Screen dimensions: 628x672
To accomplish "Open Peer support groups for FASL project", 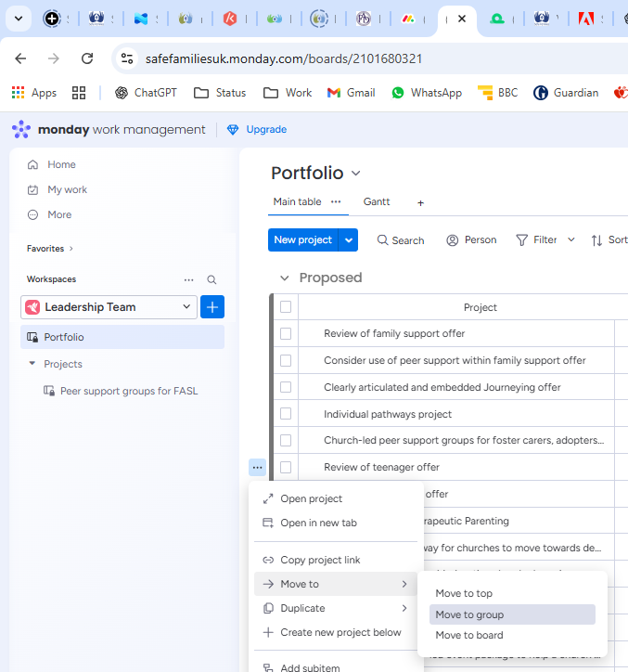I will pyautogui.click(x=129, y=391).
